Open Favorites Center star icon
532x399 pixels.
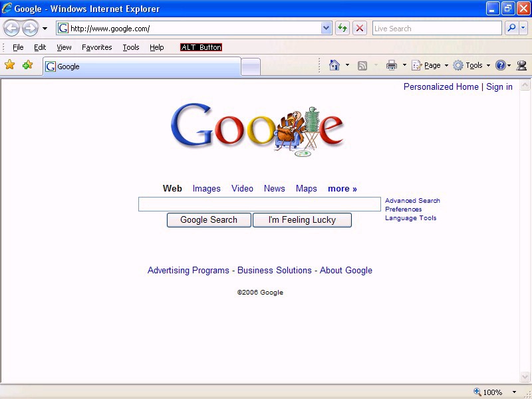click(10, 65)
